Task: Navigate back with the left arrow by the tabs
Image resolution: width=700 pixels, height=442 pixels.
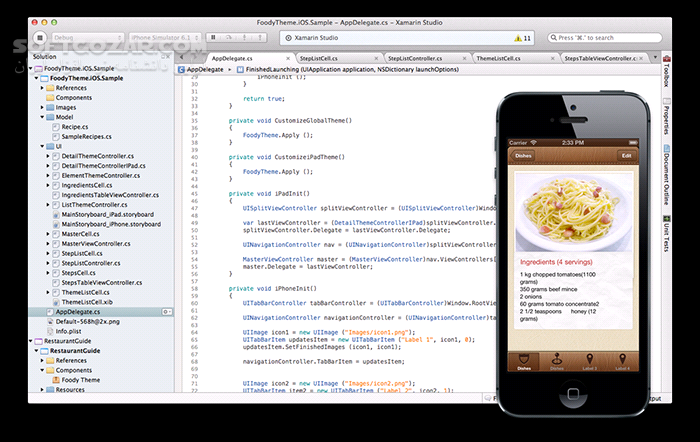Action: pyautogui.click(x=182, y=58)
